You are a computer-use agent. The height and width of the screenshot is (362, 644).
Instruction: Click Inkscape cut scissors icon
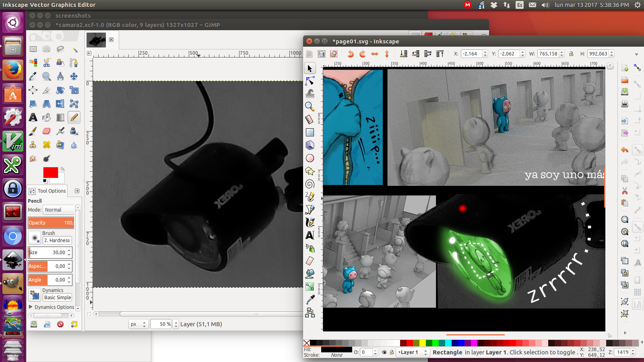pos(625,191)
